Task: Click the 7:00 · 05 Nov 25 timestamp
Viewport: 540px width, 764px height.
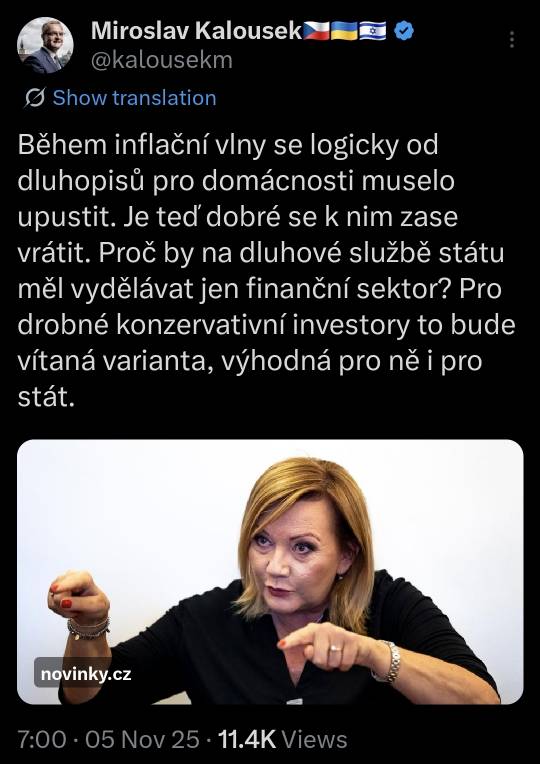Action: click(109, 739)
